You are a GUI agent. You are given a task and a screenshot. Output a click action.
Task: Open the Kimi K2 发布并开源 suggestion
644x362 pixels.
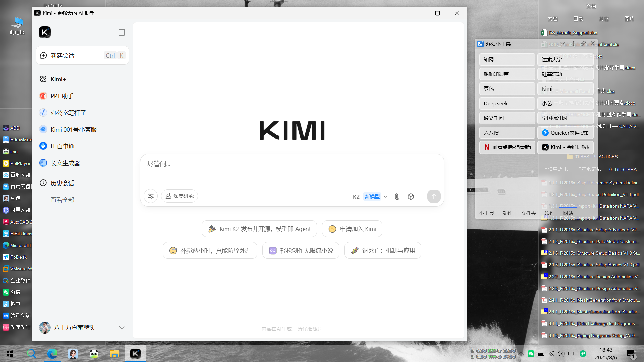[259, 229]
